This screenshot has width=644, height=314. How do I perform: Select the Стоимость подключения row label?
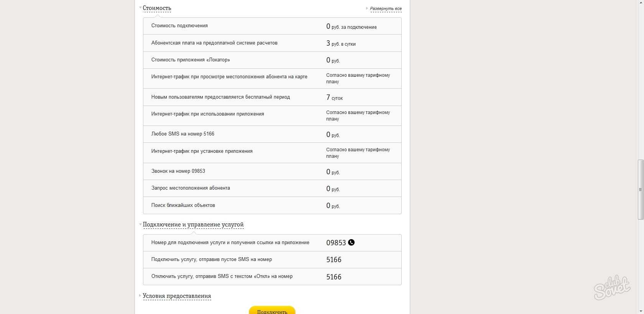179,26
